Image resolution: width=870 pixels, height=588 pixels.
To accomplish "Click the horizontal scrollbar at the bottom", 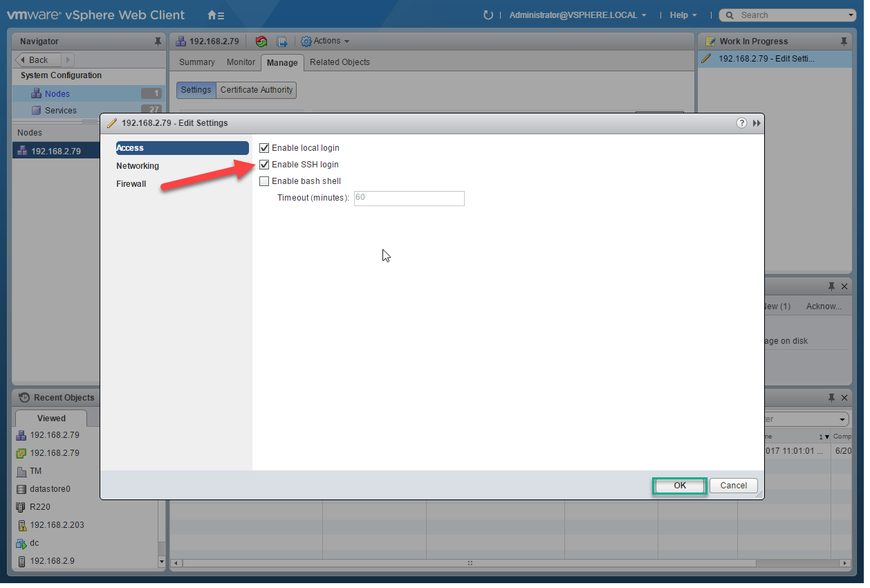I will coord(470,564).
